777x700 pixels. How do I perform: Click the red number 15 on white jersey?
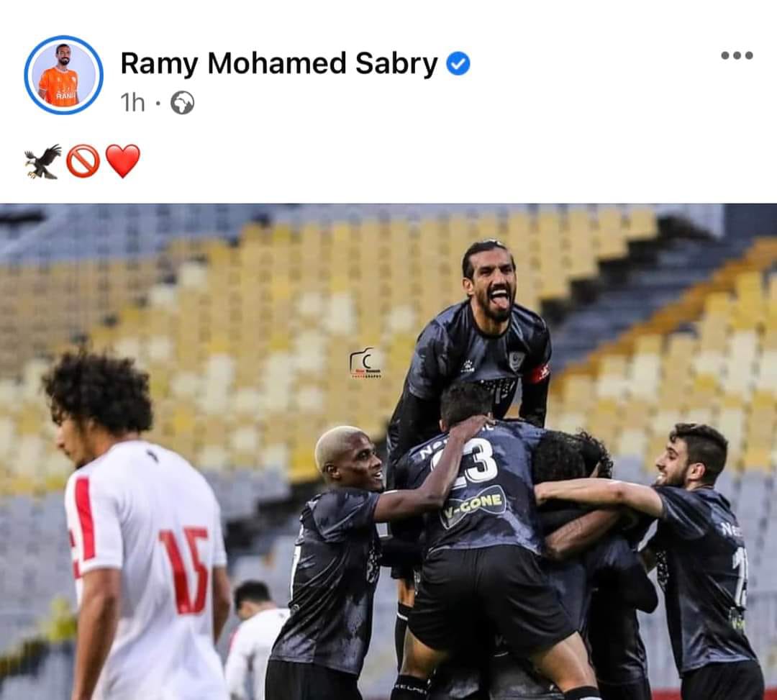pos(185,570)
